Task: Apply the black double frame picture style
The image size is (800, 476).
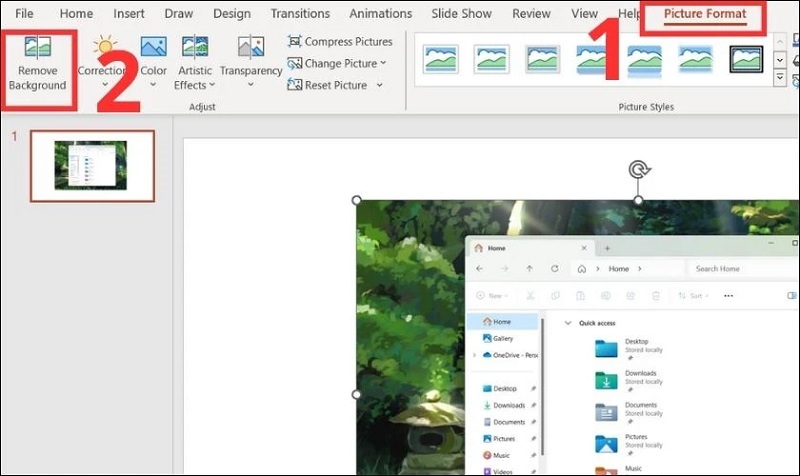Action: point(746,60)
